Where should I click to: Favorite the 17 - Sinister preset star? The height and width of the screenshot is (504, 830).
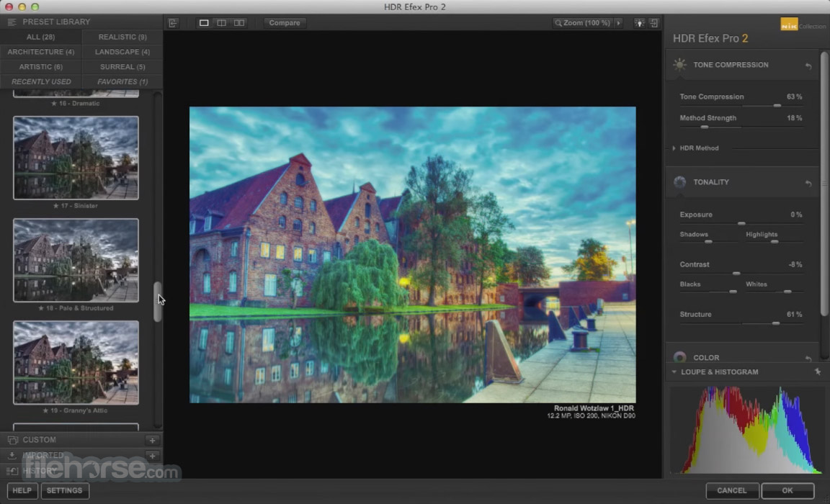click(55, 206)
